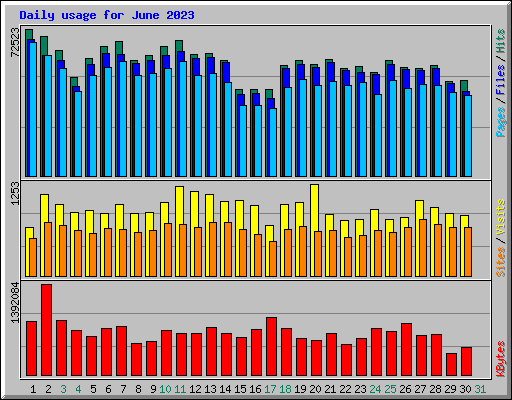Click green day label 4

pyautogui.click(x=78, y=389)
